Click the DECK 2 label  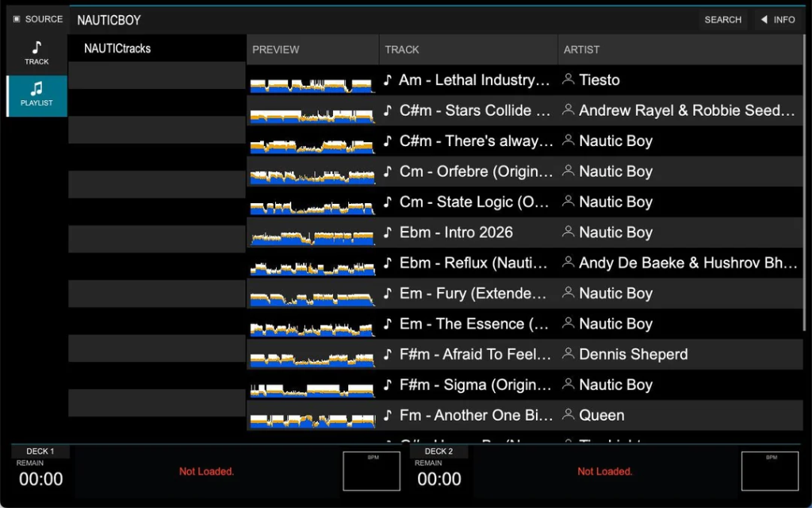click(439, 451)
